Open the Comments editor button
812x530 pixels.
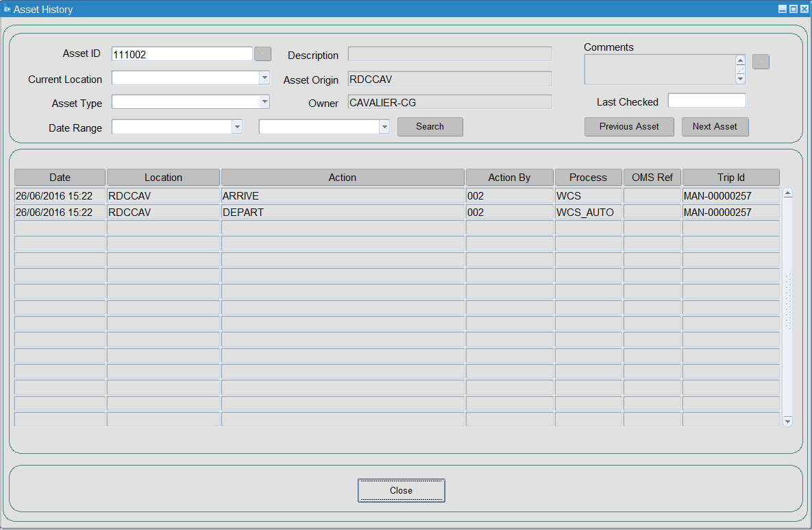pos(761,62)
